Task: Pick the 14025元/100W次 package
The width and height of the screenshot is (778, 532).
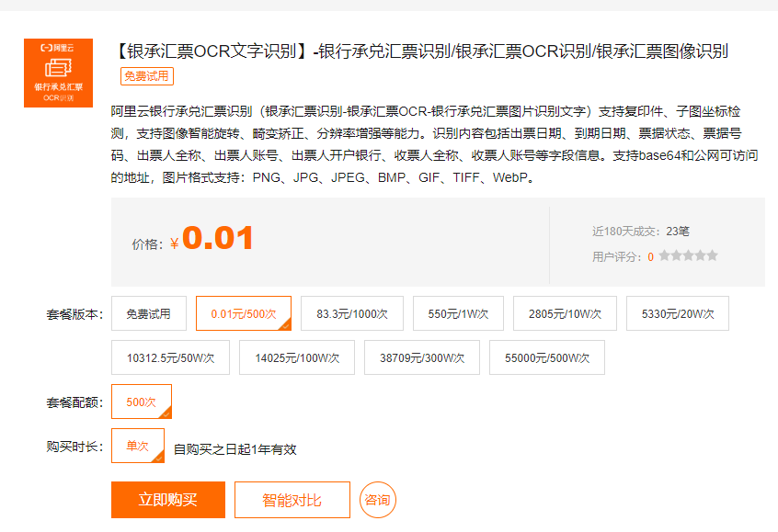Action: click(297, 357)
